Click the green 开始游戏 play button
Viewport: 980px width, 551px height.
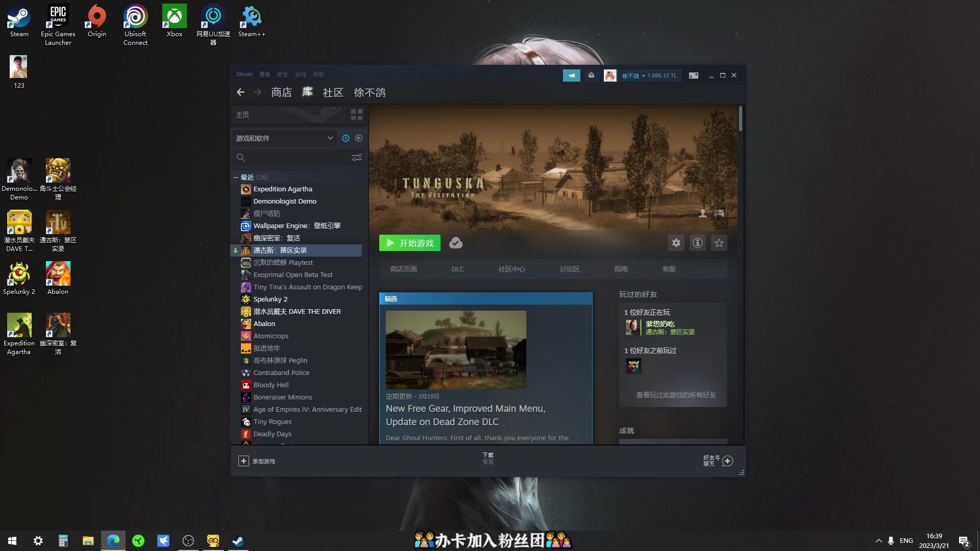point(410,243)
